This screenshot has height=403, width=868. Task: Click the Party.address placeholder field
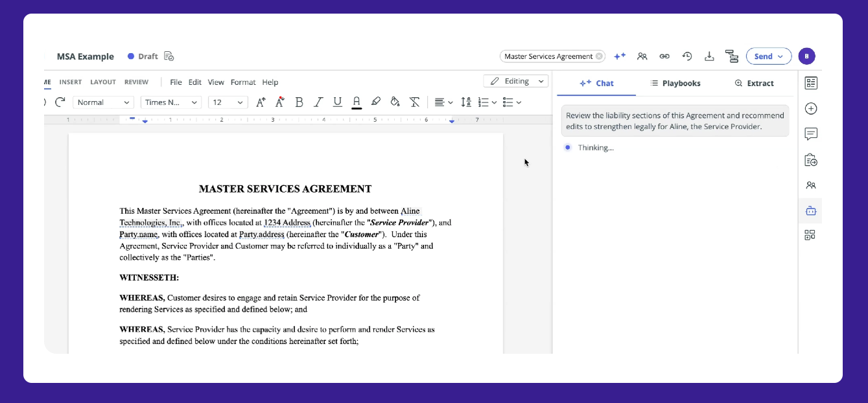pos(262,235)
